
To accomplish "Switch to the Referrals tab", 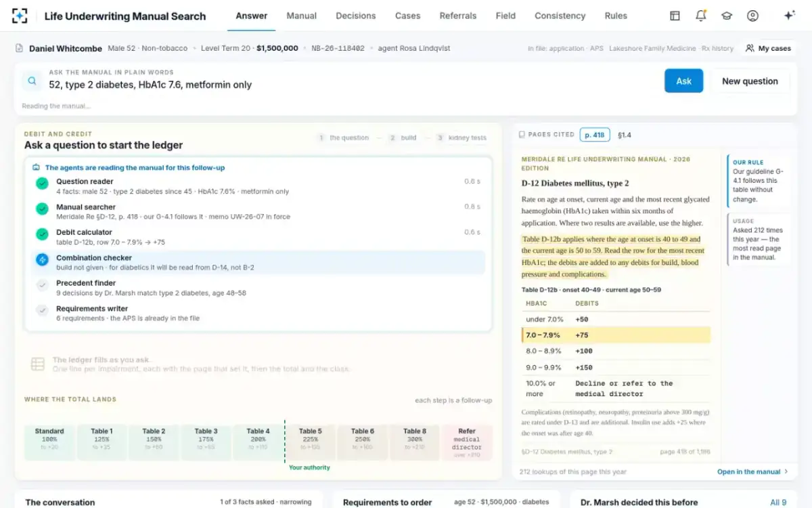I will coord(458,16).
